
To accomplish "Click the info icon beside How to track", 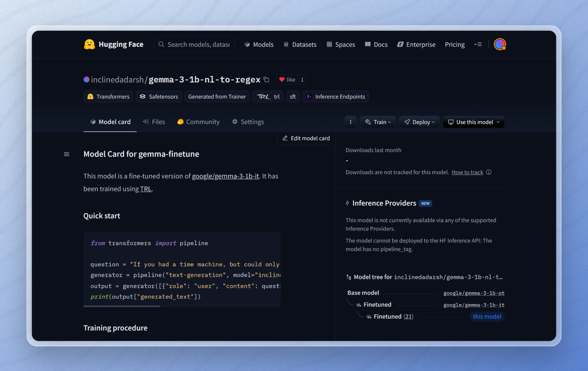I will pos(489,172).
